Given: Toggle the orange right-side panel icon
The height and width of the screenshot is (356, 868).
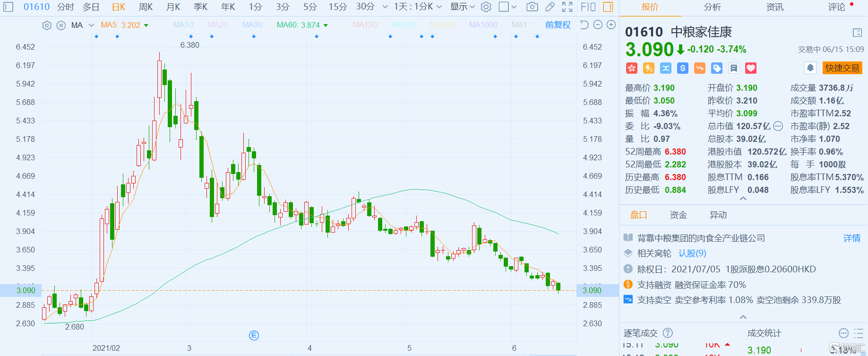Looking at the screenshot, I should pyautogui.click(x=608, y=7).
